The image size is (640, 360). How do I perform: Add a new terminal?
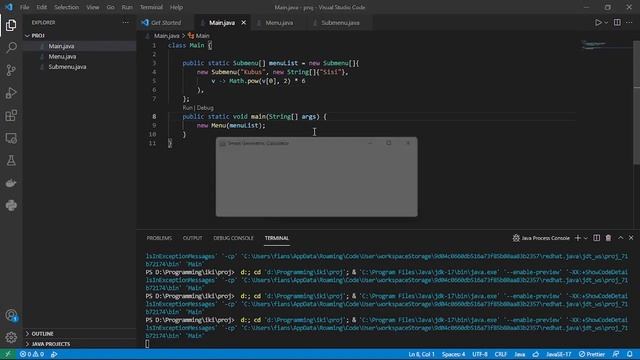coord(578,238)
